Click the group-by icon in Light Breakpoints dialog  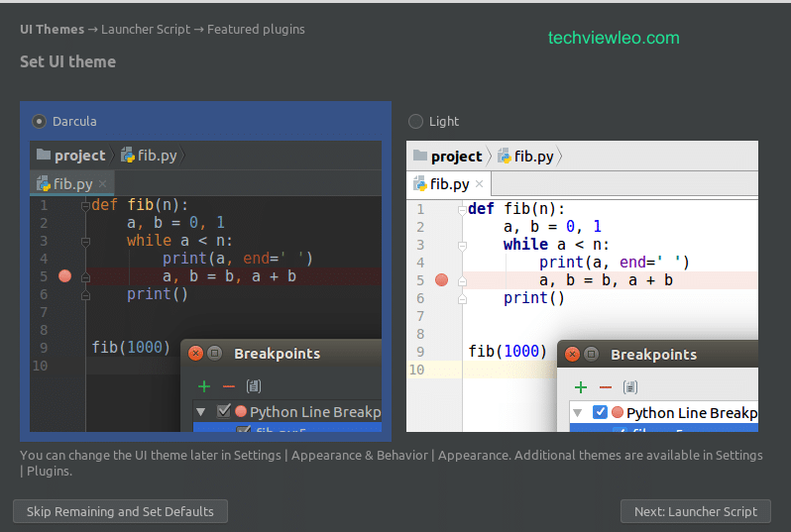tap(630, 386)
